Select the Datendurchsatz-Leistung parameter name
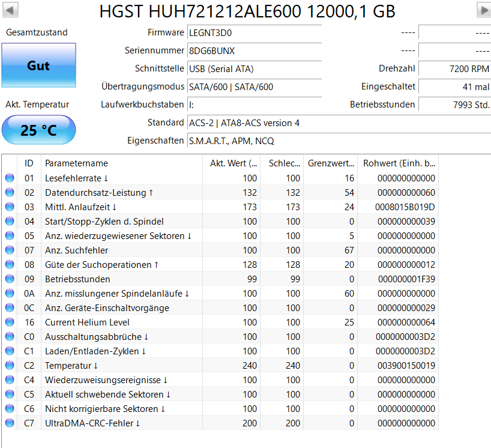This screenshot has width=491, height=448. click(x=99, y=193)
